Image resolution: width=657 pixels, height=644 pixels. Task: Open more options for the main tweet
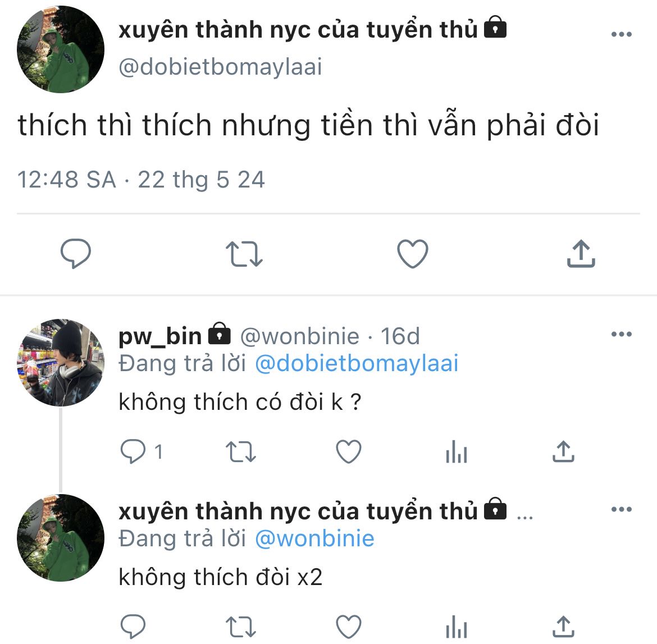622,34
